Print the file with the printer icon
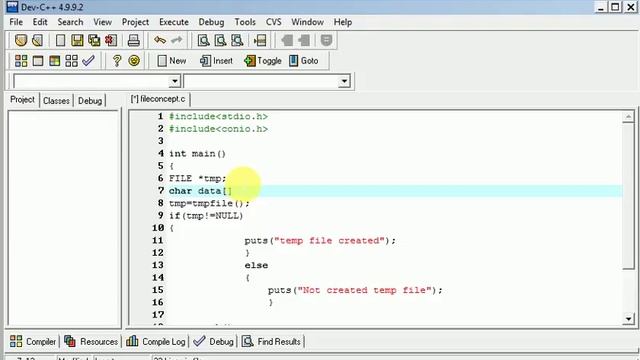Image resolution: width=640 pixels, height=360 pixels. tap(133, 40)
